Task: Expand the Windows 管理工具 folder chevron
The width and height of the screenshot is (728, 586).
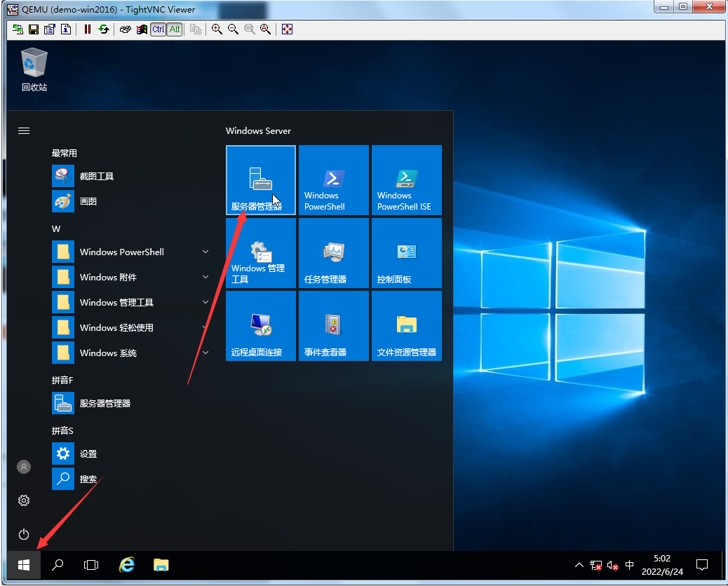Action: point(205,302)
